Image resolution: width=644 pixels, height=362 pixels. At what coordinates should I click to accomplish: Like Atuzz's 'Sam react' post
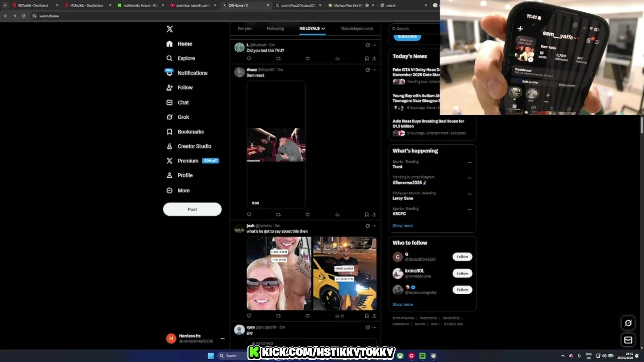pos(307,215)
